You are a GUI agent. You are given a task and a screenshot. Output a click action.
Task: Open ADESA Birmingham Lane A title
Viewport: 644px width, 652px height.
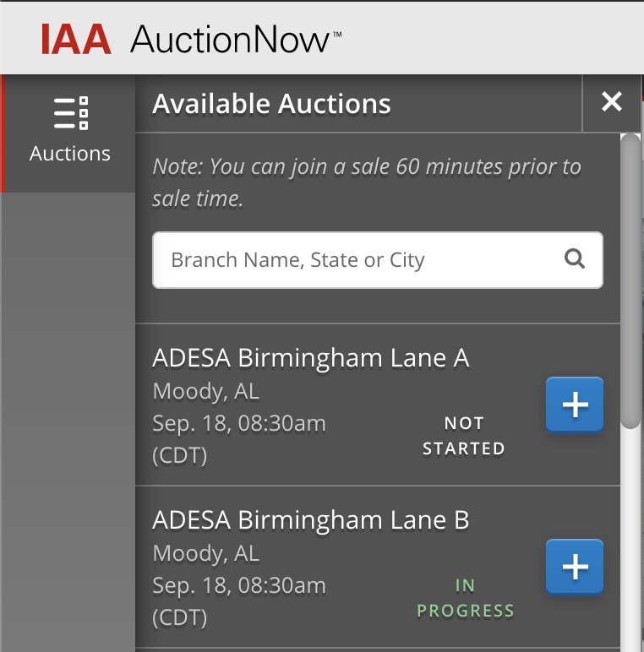click(x=311, y=358)
